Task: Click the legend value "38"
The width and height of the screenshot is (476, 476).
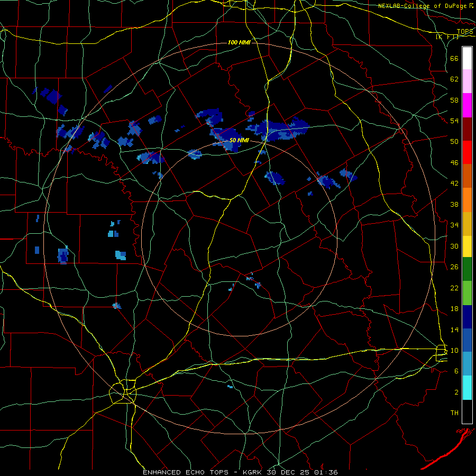Action: point(454,204)
